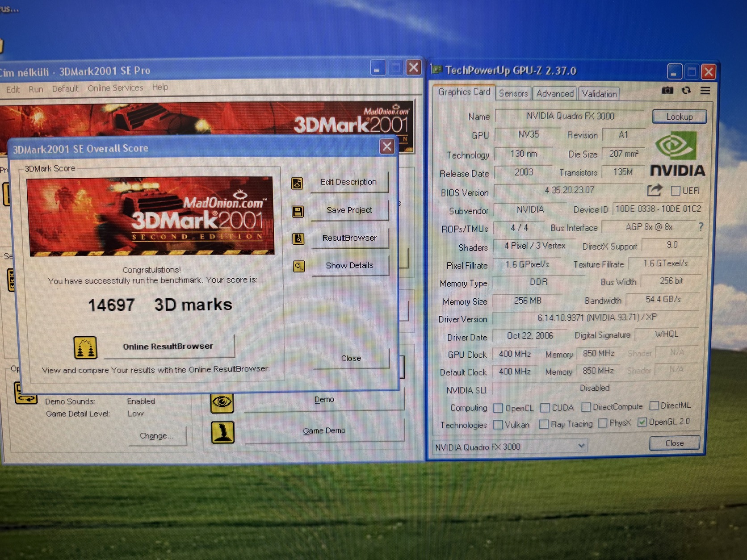The image size is (747, 560).
Task: Click the Game Demo button
Action: coord(325,431)
